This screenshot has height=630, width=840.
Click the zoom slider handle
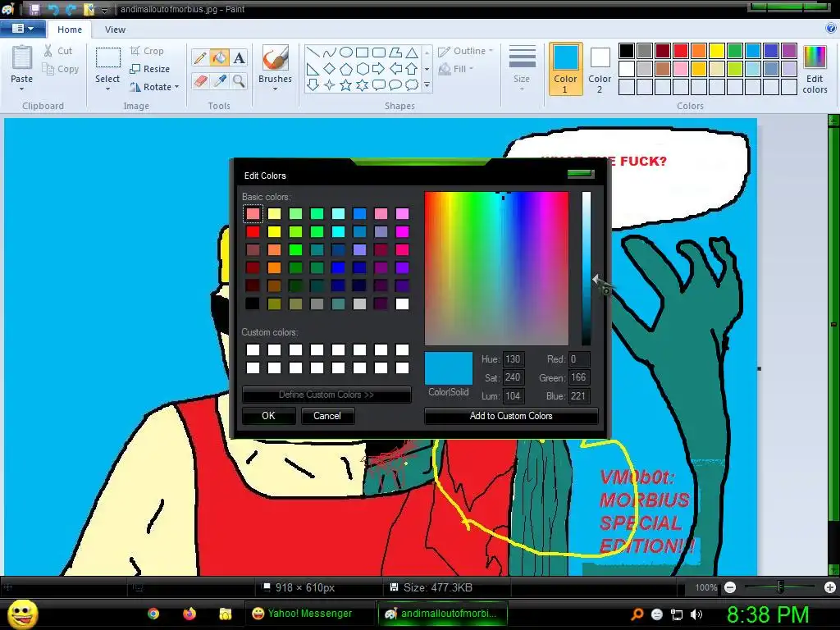(x=780, y=587)
